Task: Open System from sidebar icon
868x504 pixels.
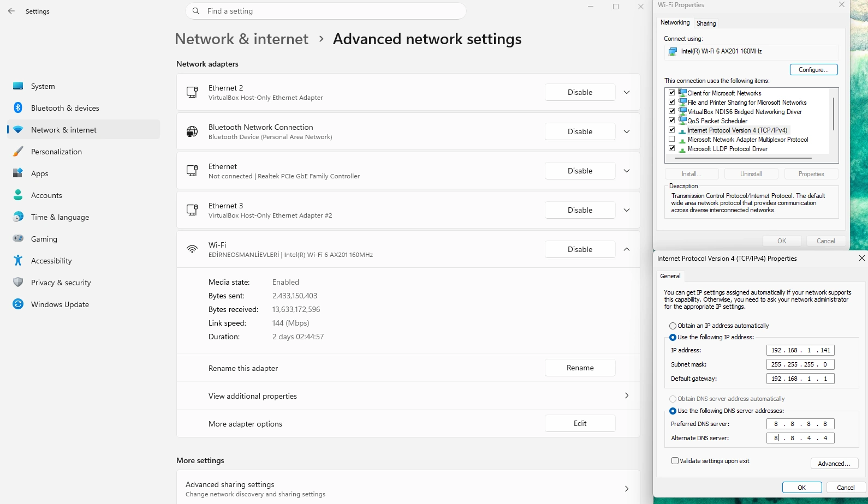Action: 18,86
